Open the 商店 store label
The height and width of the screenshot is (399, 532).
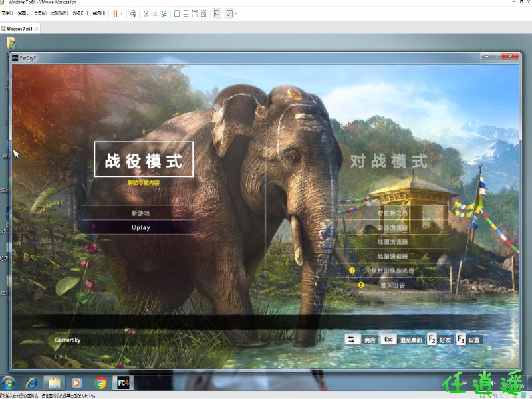370,340
